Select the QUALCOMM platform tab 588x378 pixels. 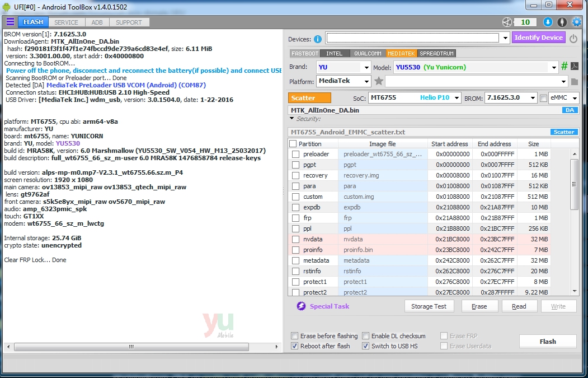coord(368,53)
